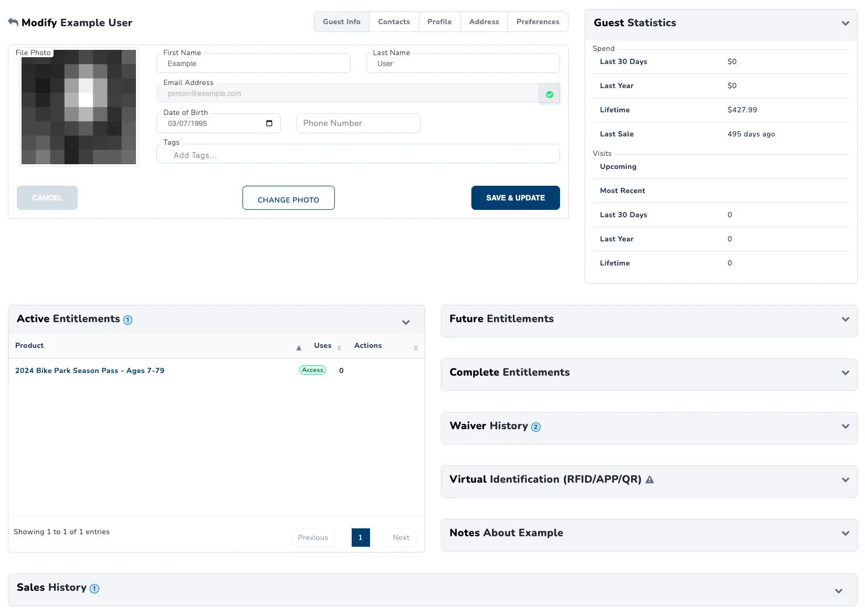Screen dimensions: 865x616
Task: Click the Sales History count badge
Action: (x=94, y=589)
